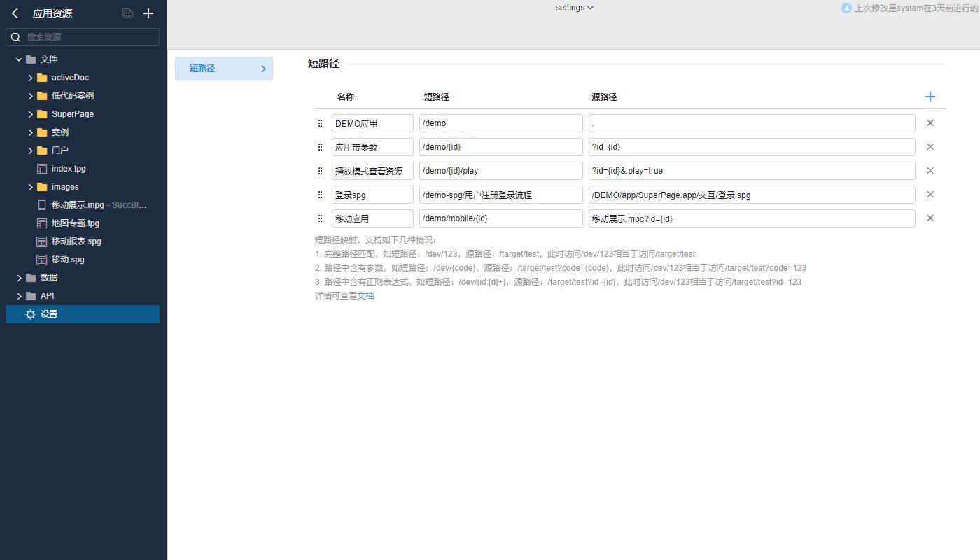Expand the activeDoc folder
Viewport: 980px width, 560px height.
[31, 78]
